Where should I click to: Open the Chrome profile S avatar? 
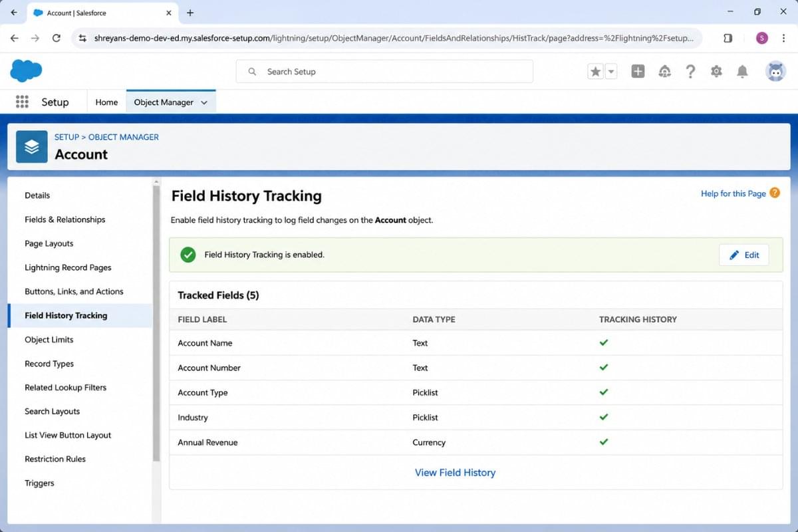(762, 38)
